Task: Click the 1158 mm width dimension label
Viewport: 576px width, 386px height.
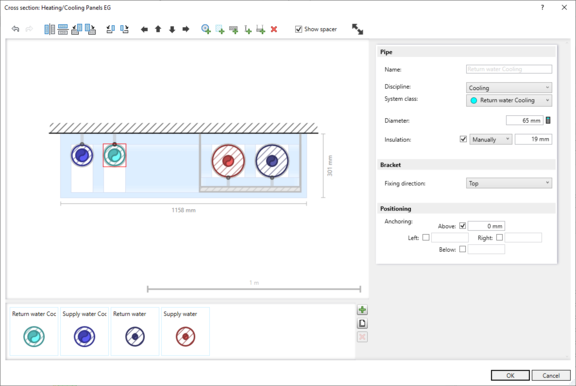Action: (x=184, y=210)
